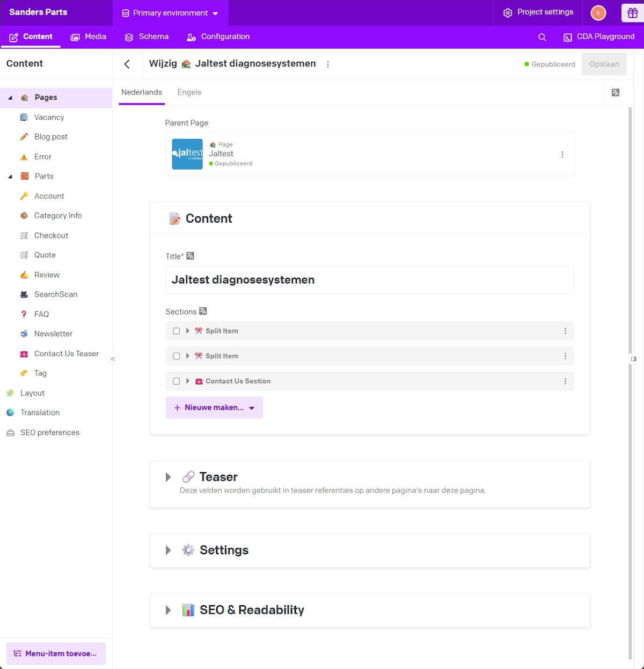Select Tag in the sidebar
The height and width of the screenshot is (669, 644).
coord(40,373)
